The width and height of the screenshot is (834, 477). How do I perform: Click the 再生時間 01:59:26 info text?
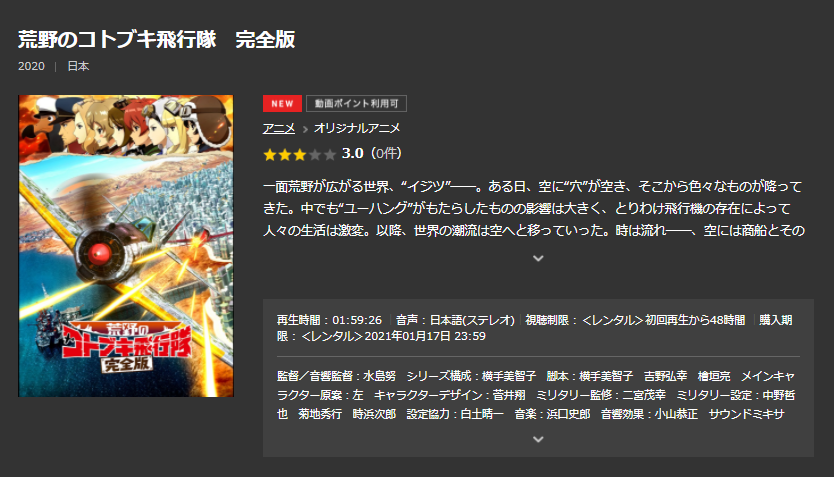(329, 320)
